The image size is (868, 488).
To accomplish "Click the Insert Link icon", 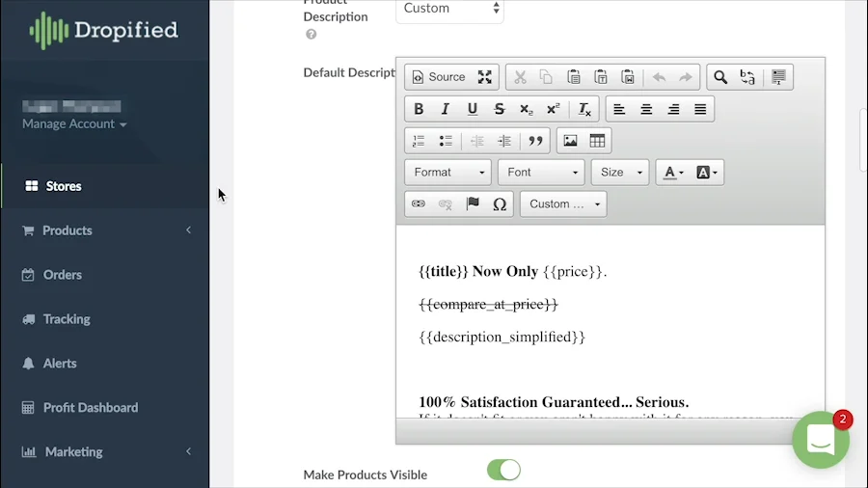I will [x=419, y=203].
